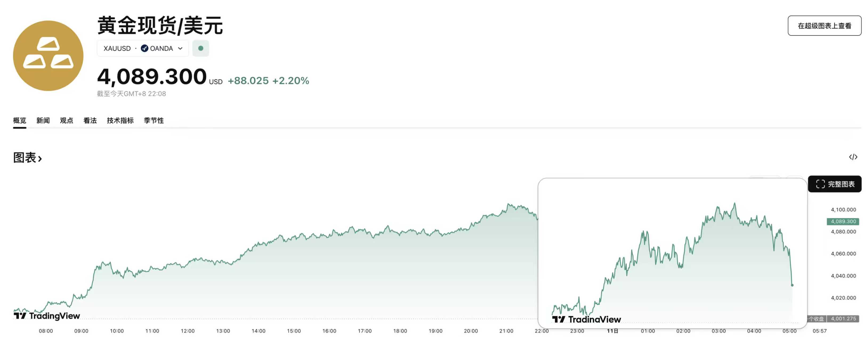Click the green 4,089.300 price axis label
Image resolution: width=868 pixels, height=341 pixels.
(x=843, y=221)
